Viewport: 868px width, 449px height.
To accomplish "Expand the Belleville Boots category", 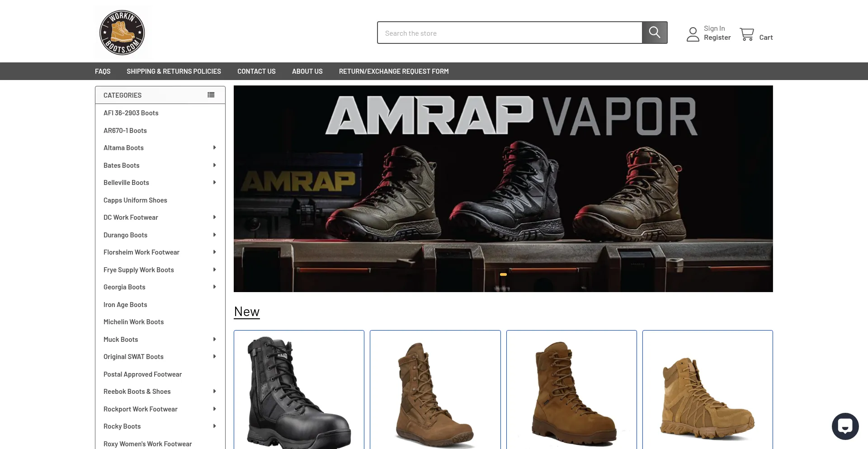I will [214, 182].
